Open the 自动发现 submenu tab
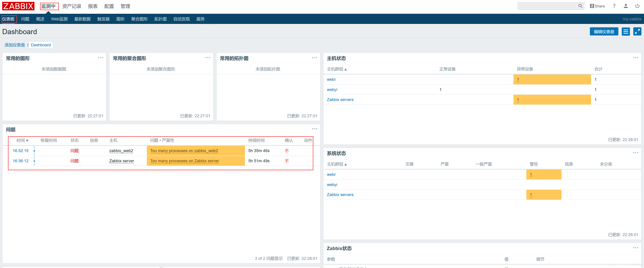Screen dimensions: 644x268 181,19
